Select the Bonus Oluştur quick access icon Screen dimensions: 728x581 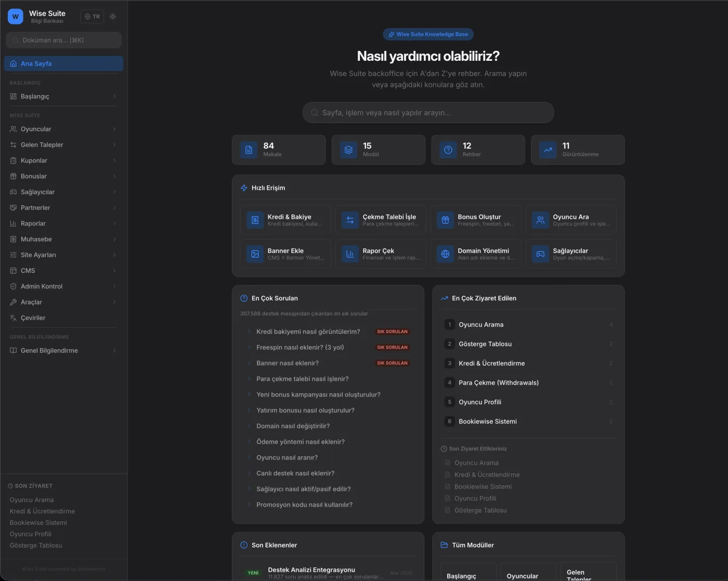[x=445, y=220]
